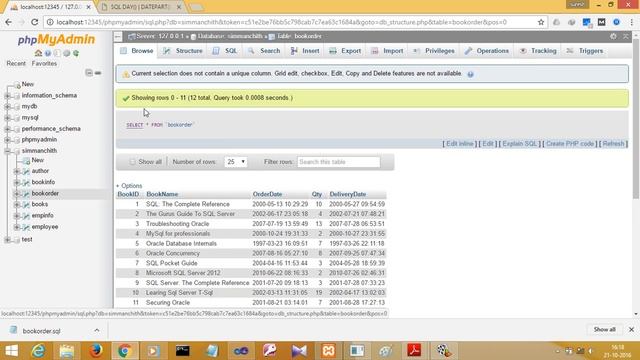Sort by the OrderDate column header

coord(267,194)
